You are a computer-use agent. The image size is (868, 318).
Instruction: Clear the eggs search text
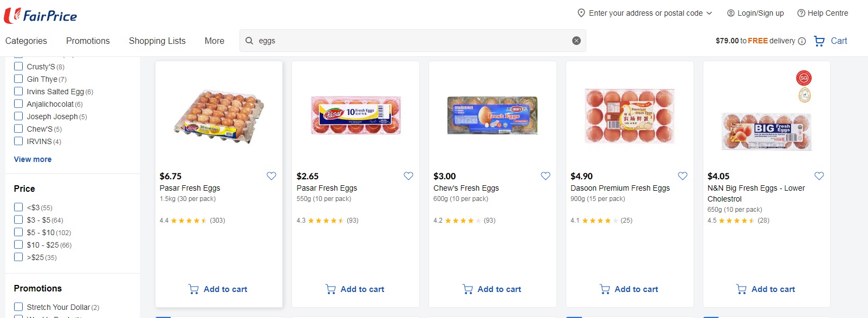pyautogui.click(x=576, y=41)
